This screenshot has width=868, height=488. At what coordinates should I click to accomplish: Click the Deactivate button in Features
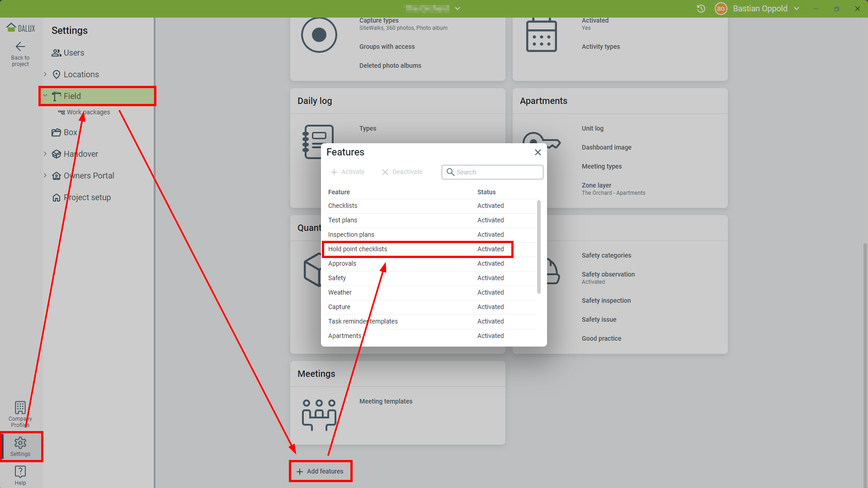[402, 172]
